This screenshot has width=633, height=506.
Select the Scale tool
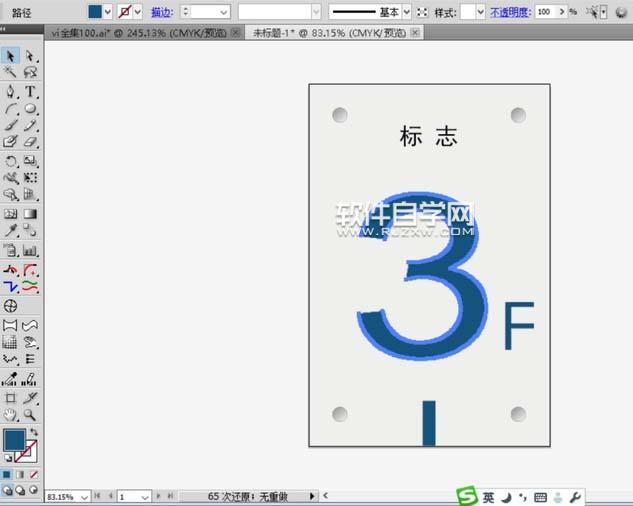[30, 161]
